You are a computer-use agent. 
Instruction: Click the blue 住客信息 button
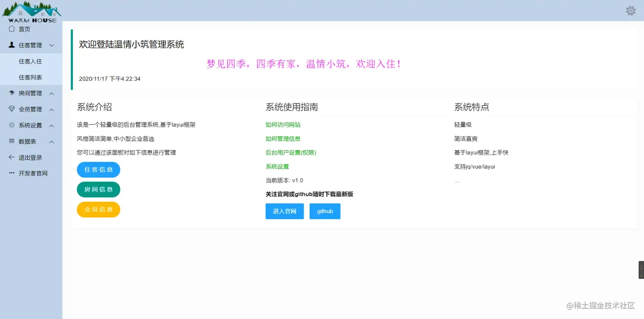pos(98,170)
